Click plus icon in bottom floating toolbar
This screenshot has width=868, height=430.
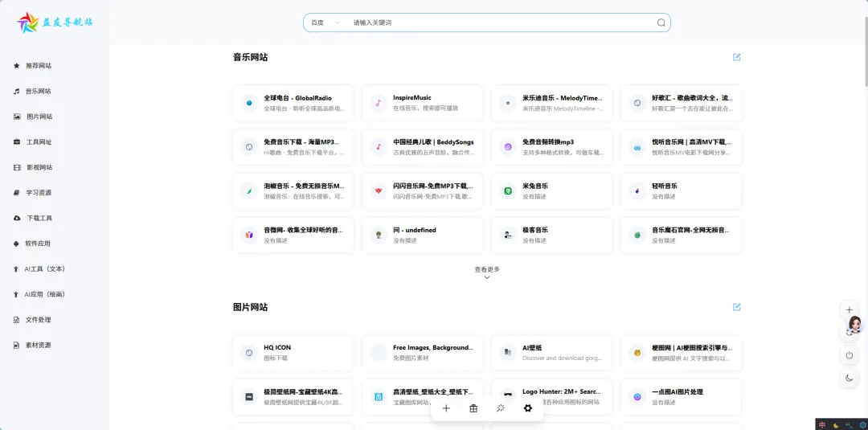(446, 408)
